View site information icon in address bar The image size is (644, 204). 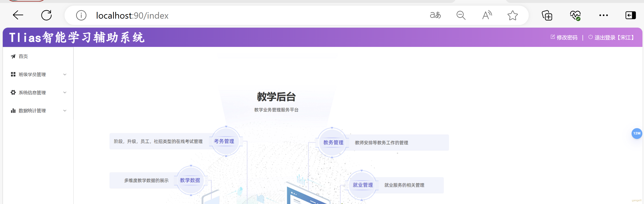pos(81,15)
